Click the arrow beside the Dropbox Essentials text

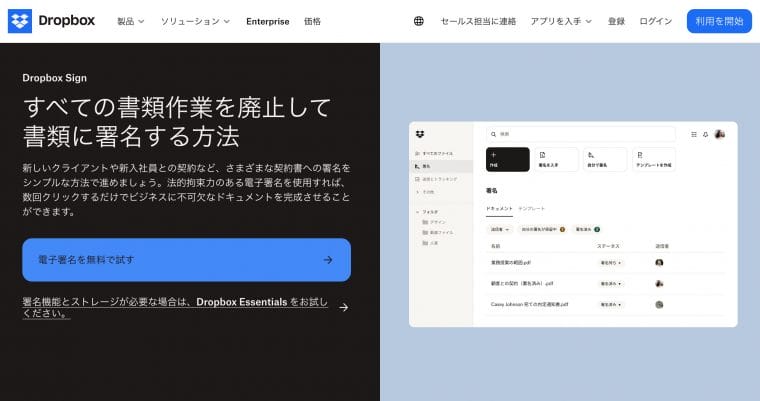[343, 307]
